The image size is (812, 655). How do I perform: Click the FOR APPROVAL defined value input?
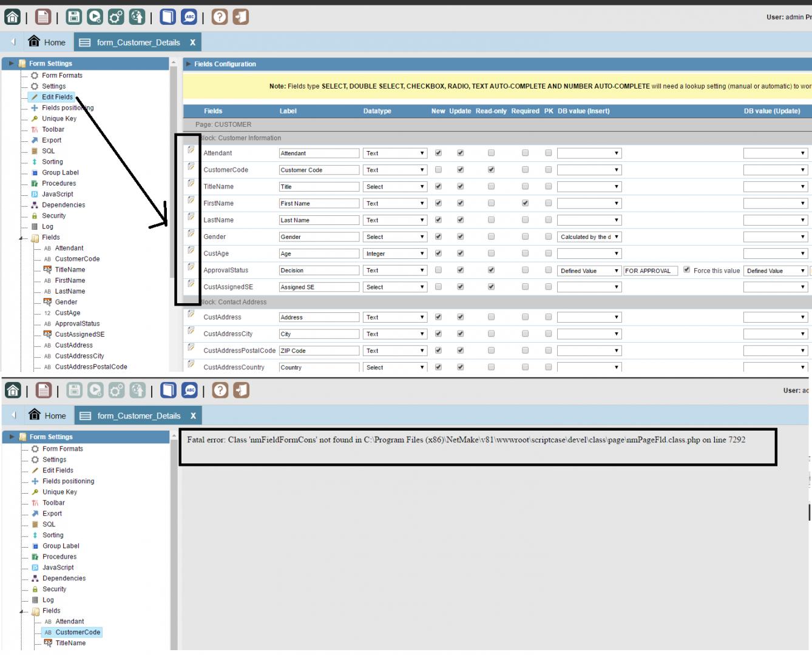pyautogui.click(x=651, y=270)
